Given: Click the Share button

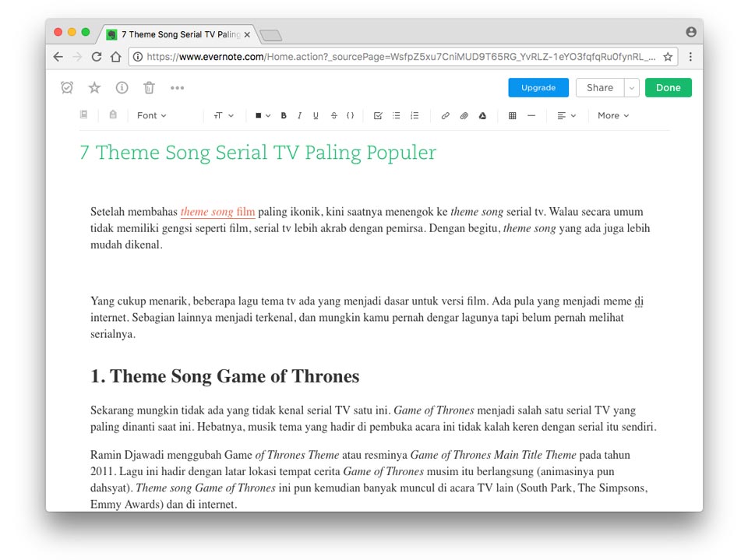Looking at the screenshot, I should point(600,88).
